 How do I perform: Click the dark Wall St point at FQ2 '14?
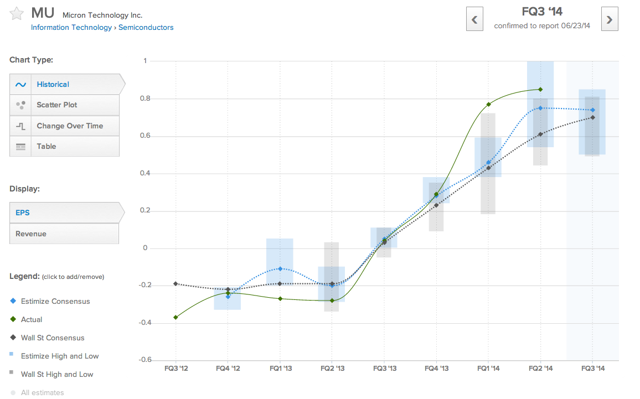540,134
